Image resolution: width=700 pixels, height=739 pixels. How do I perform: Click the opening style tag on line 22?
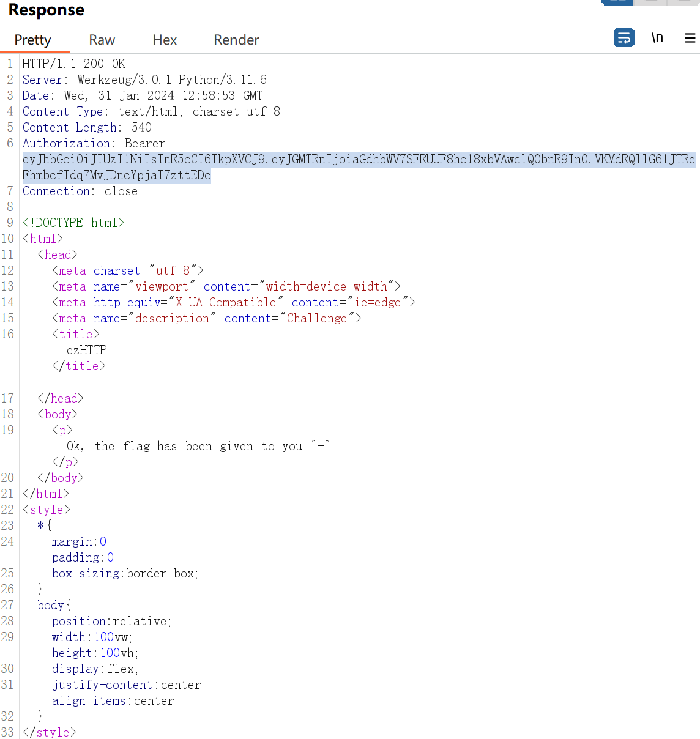pyautogui.click(x=47, y=510)
